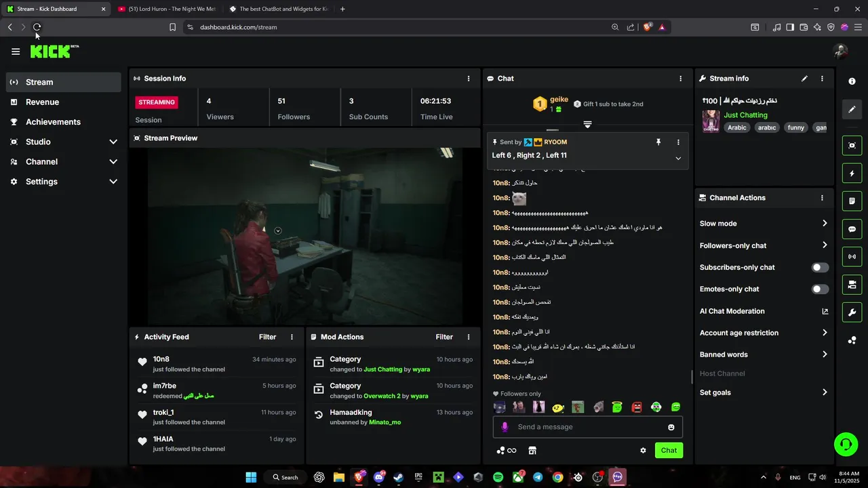Open Telegram from the taskbar
The image size is (868, 488).
tap(538, 477)
